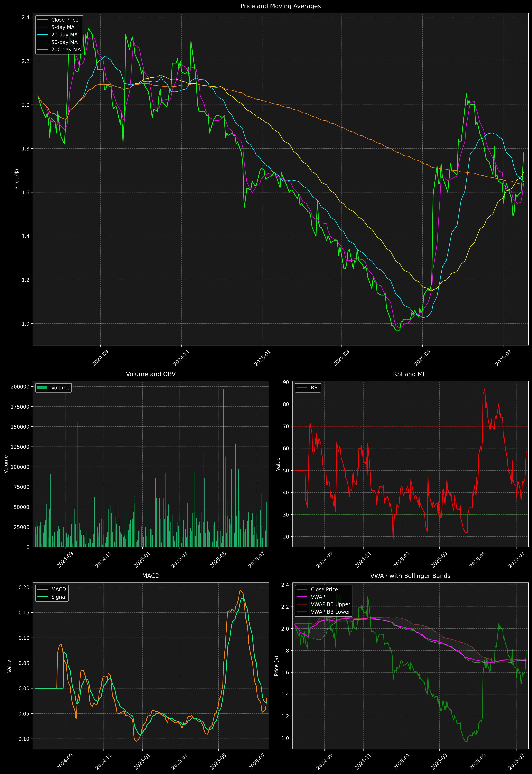Click the 'Value' y-axis label of MACD chart

(10, 666)
